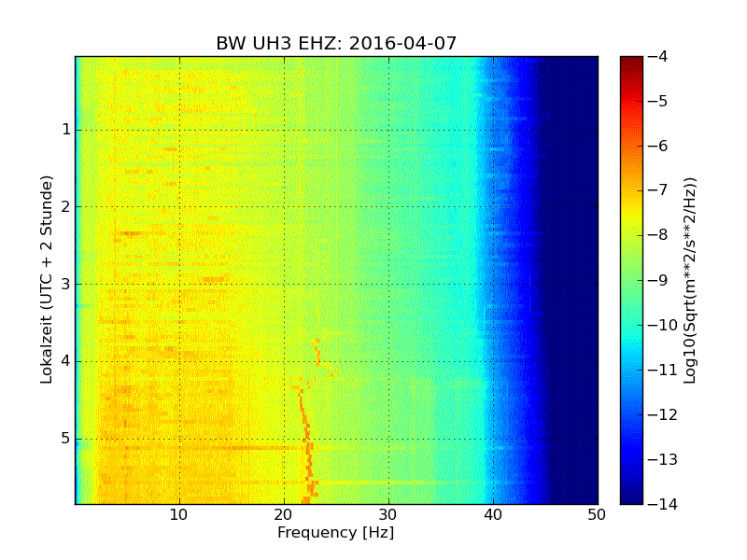Click the dark blue bottom of the colorbar
Screen dimensions: 747x560
point(631,496)
